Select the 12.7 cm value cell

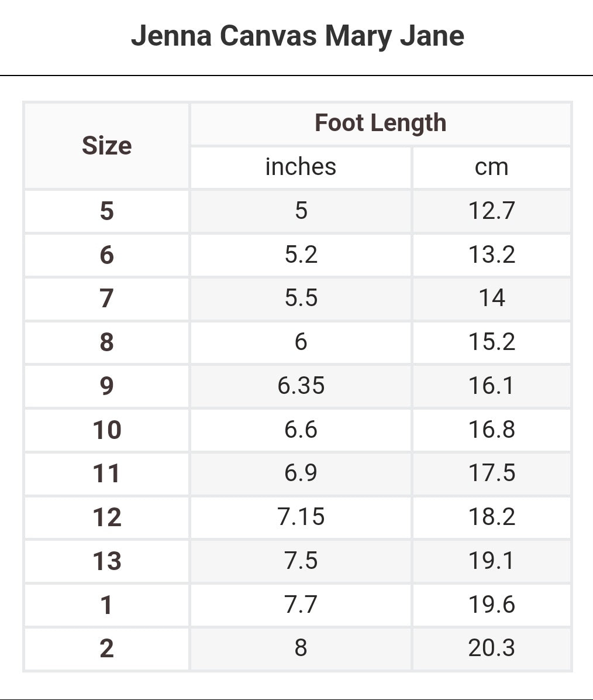491,210
